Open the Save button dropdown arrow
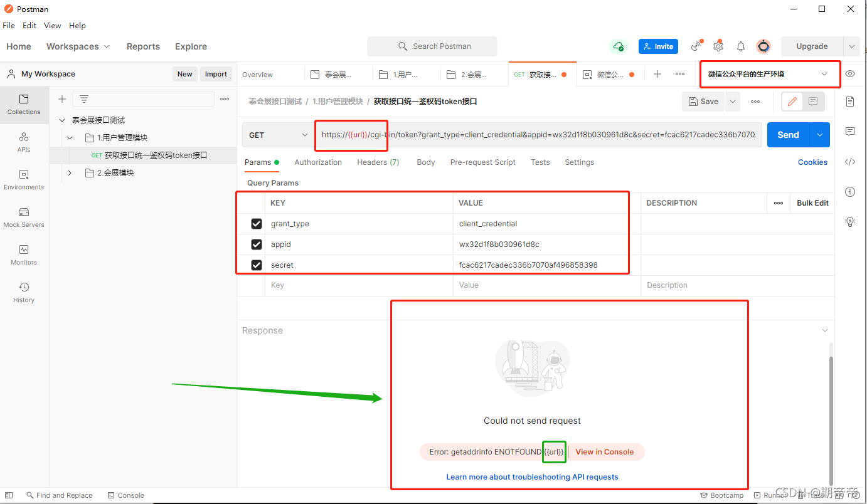 tap(732, 102)
